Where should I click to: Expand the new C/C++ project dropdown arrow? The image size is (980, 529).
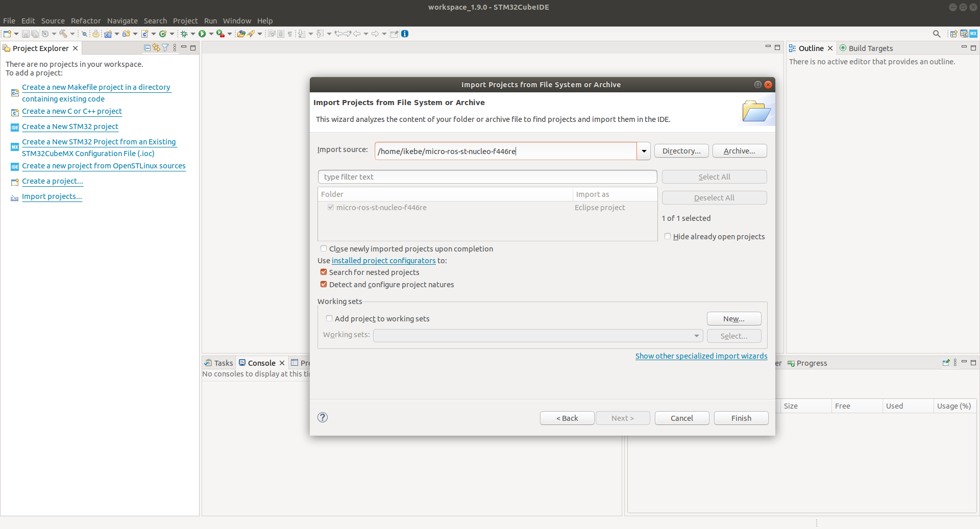pyautogui.click(x=117, y=34)
